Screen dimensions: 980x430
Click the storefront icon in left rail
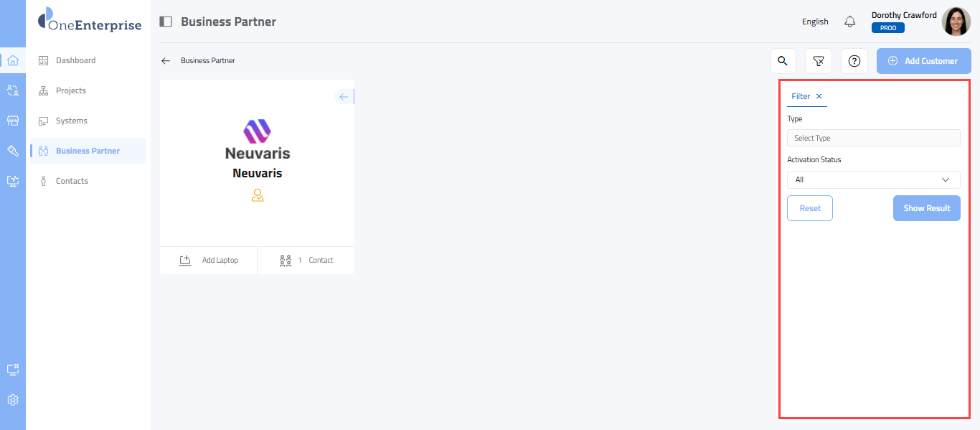13,121
